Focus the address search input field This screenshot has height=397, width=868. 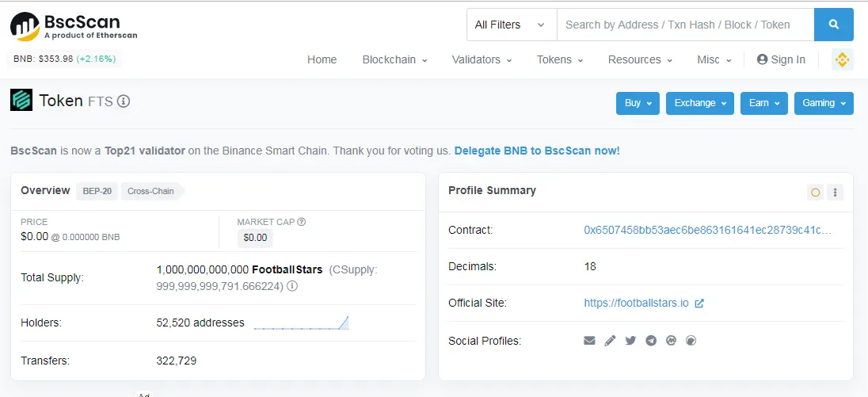click(x=685, y=25)
